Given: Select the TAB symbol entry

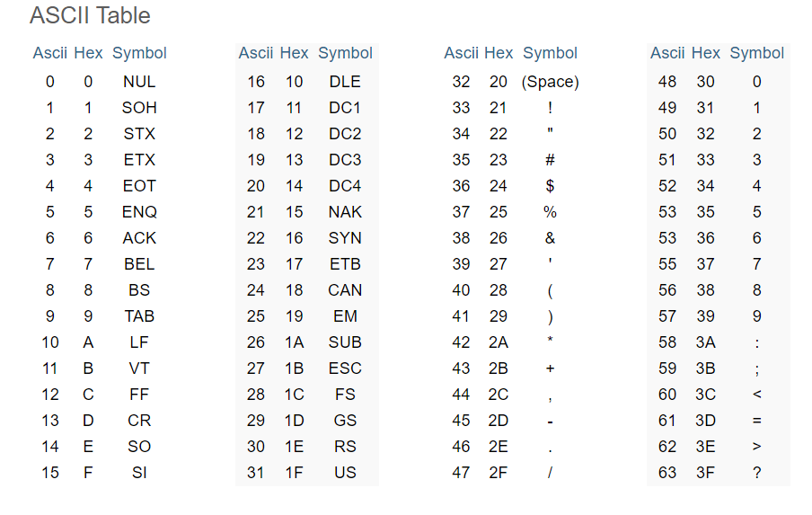Looking at the screenshot, I should click(139, 316).
